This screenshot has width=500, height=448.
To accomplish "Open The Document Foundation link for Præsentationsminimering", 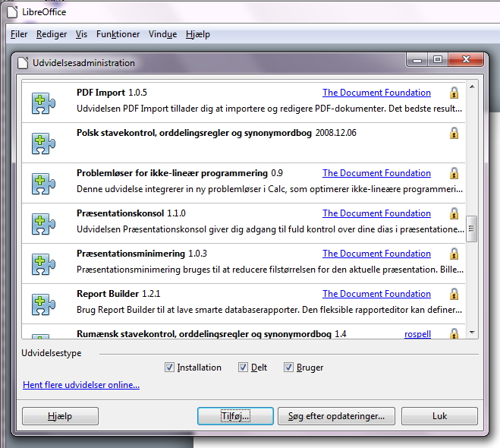I will tap(376, 254).
